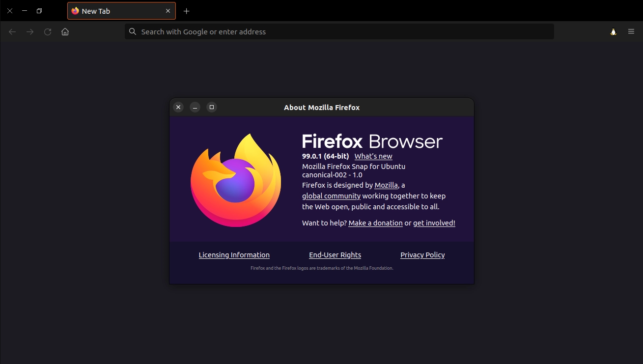The height and width of the screenshot is (364, 643).
Task: Reload the current page
Action: [x=48, y=32]
